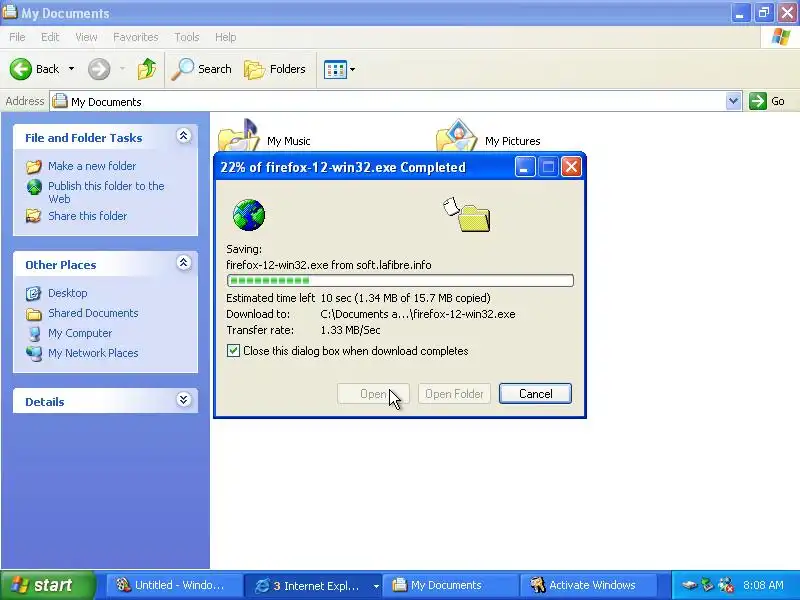Open the Back history dropdown arrow
This screenshot has height=600, width=800.
tap(71, 69)
